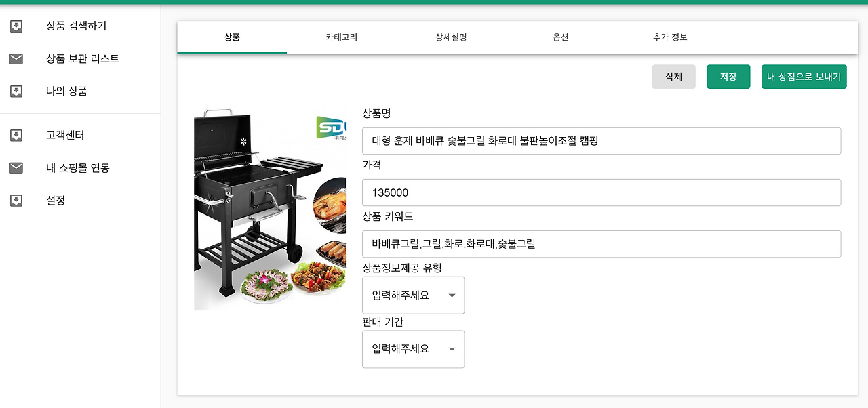Open the 상세설명 tab
The height and width of the screenshot is (408, 868).
[451, 37]
